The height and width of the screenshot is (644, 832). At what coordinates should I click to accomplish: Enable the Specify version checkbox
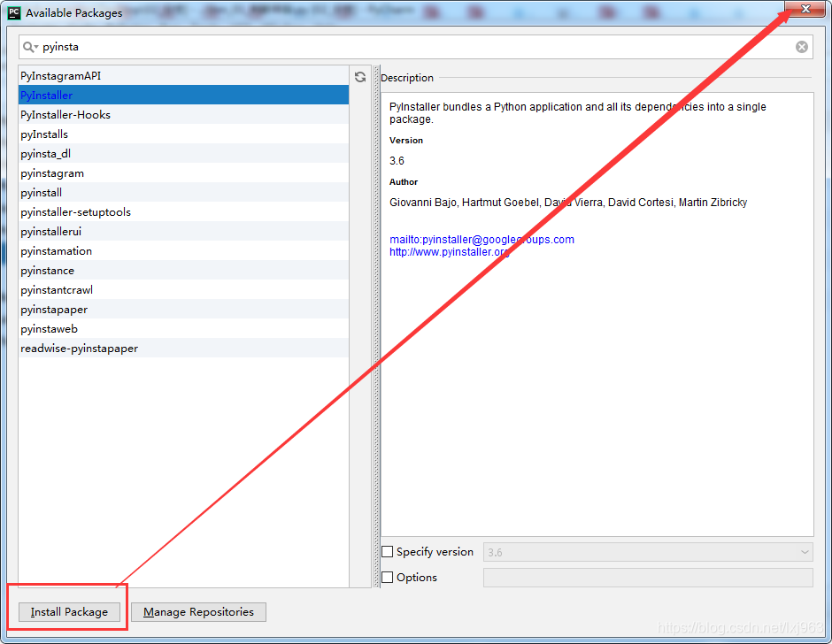[388, 552]
